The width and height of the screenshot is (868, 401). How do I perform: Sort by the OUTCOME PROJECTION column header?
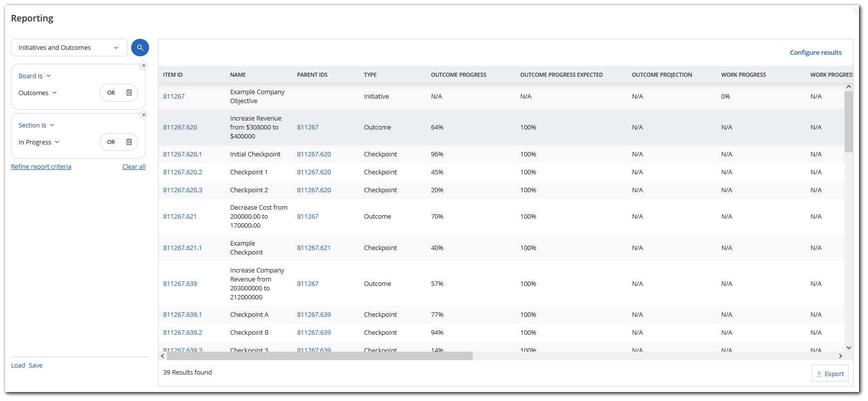click(x=662, y=75)
